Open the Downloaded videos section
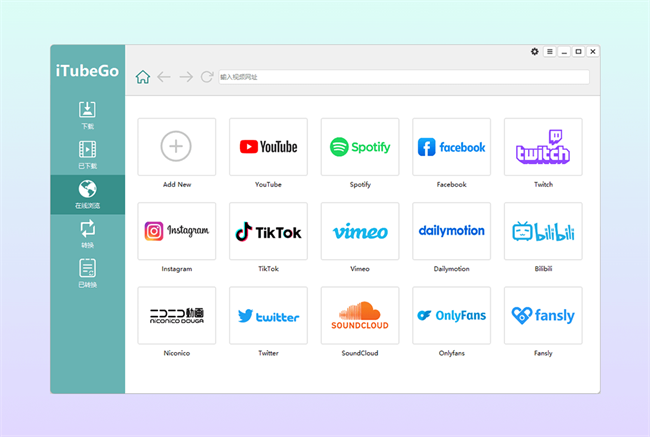 (x=87, y=155)
